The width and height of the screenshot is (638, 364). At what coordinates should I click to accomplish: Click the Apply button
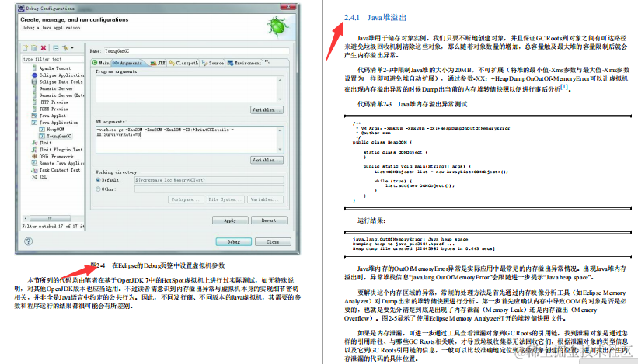click(x=230, y=220)
